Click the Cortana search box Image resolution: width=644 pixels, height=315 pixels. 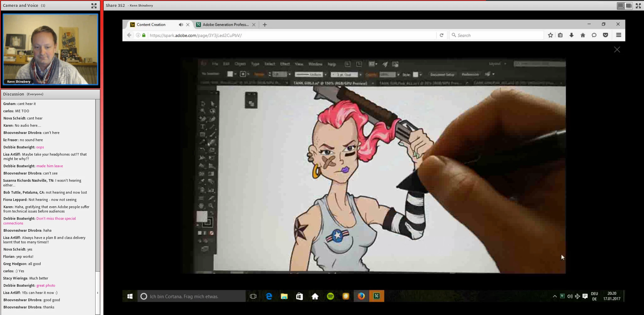(191, 296)
